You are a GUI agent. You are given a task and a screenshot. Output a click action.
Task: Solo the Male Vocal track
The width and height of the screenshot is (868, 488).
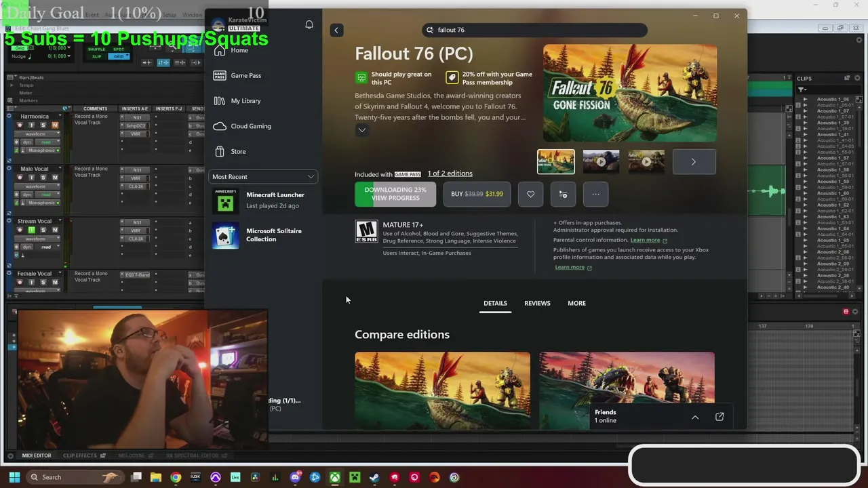[x=43, y=178]
